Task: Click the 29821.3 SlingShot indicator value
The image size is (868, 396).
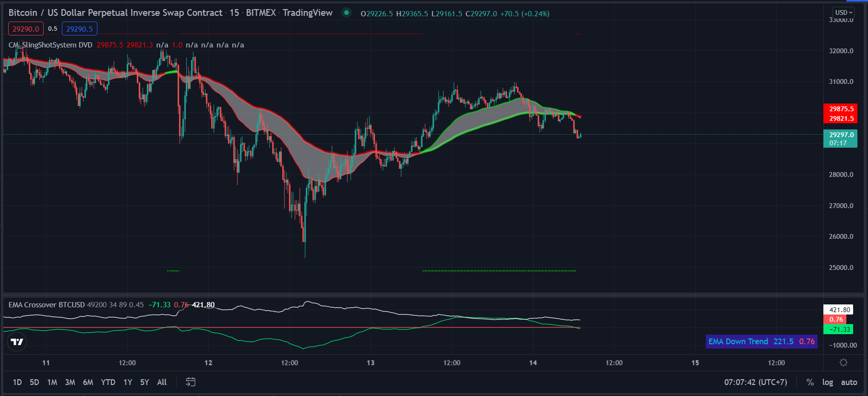Action: point(140,45)
